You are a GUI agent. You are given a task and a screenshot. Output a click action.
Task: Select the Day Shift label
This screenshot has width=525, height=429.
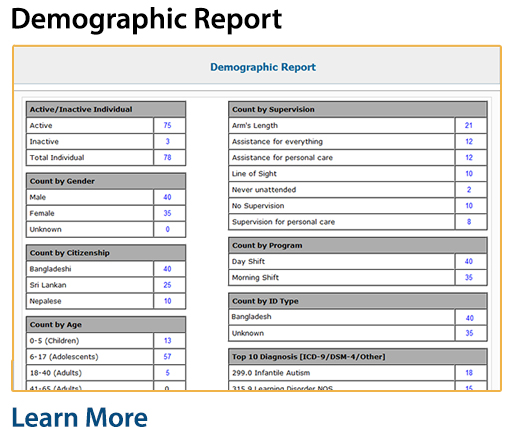[x=248, y=262]
